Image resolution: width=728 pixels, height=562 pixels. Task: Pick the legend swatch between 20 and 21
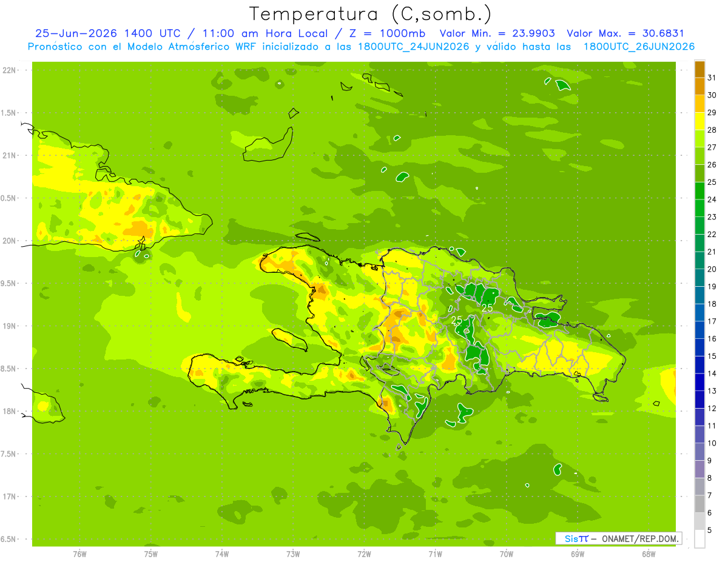[x=700, y=261]
